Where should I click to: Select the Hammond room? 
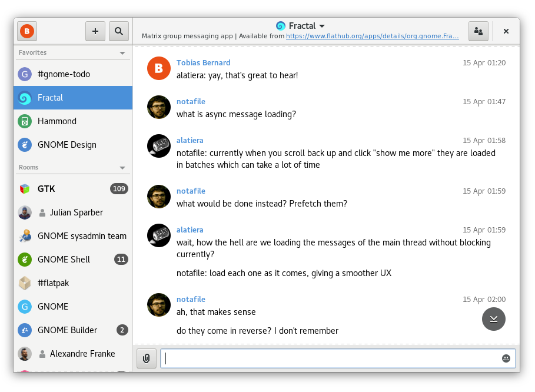coord(73,121)
